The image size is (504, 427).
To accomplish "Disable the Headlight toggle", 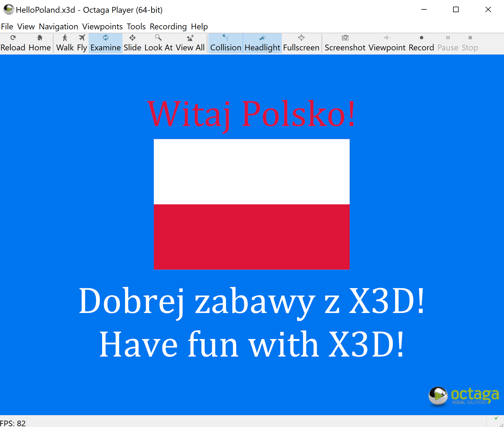I will coord(262,43).
